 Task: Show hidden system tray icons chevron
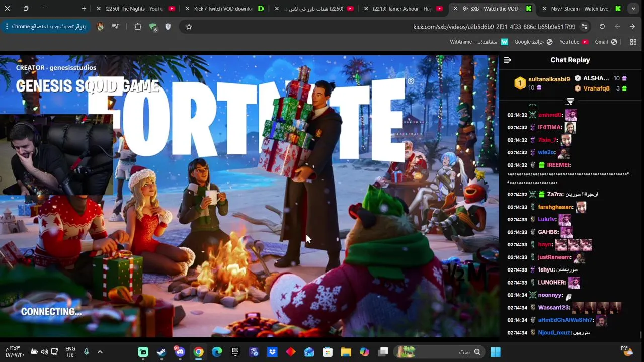(x=100, y=352)
